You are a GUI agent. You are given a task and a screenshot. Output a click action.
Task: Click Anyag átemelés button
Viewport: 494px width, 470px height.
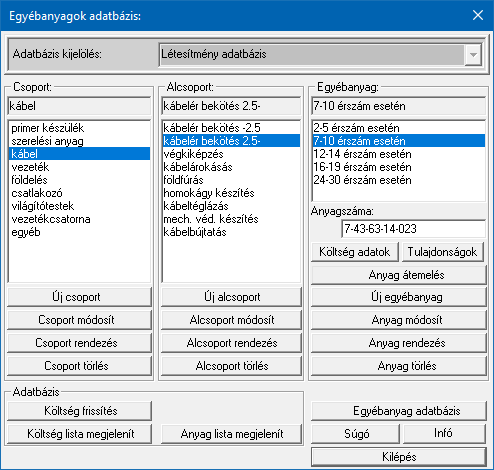pos(399,275)
